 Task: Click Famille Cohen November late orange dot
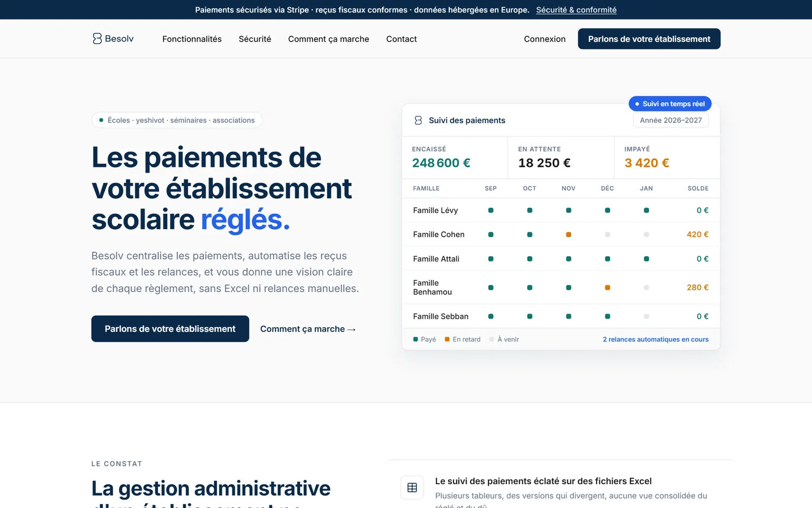click(x=568, y=235)
